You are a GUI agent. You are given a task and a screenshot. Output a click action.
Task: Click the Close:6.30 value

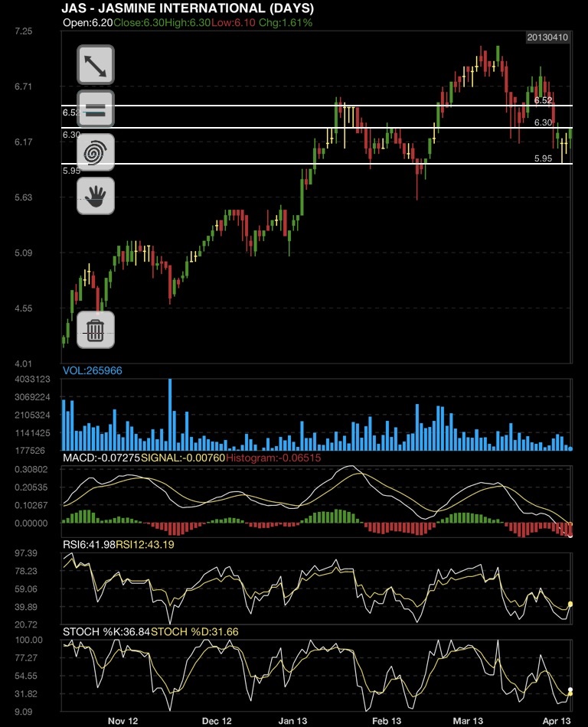pyautogui.click(x=139, y=23)
